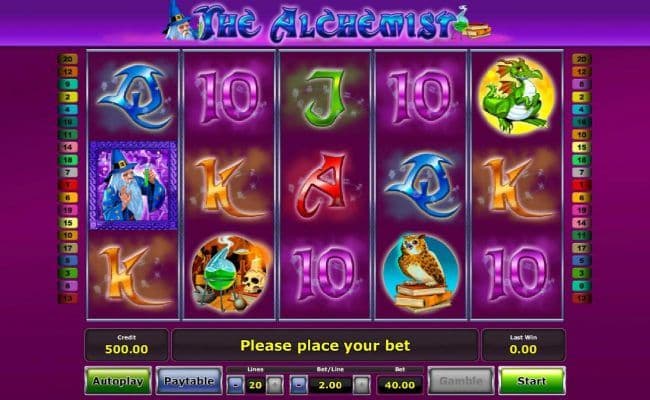
Task: Decrease the number of Lines with minus
Action: [235, 385]
